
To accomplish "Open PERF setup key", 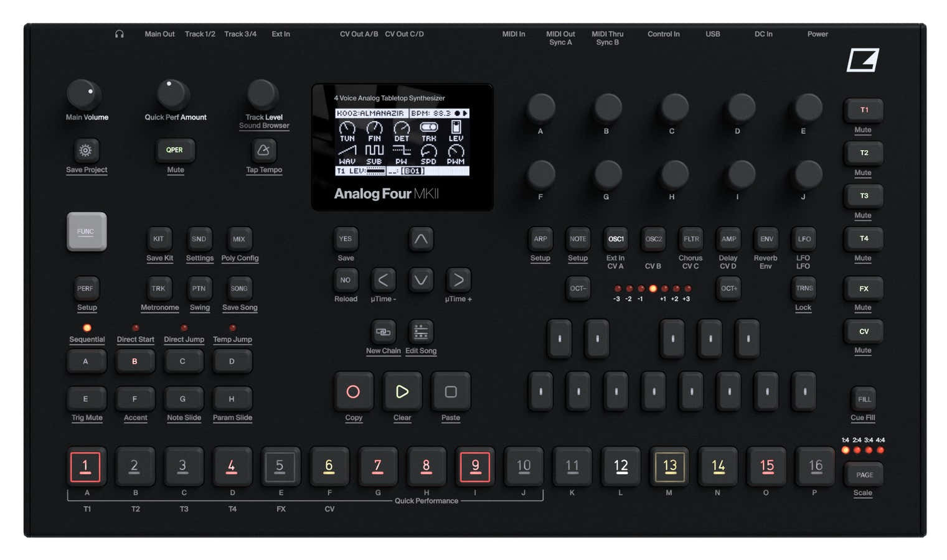I will (x=85, y=289).
